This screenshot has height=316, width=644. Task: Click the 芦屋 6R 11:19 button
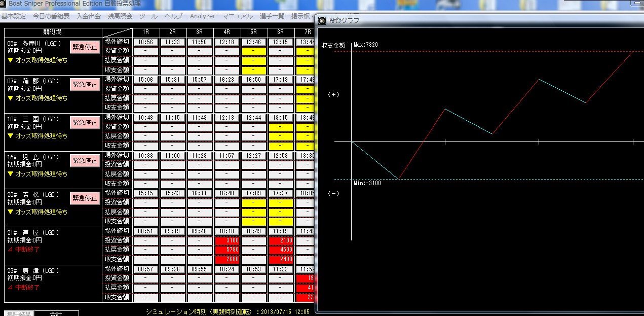coord(281,231)
